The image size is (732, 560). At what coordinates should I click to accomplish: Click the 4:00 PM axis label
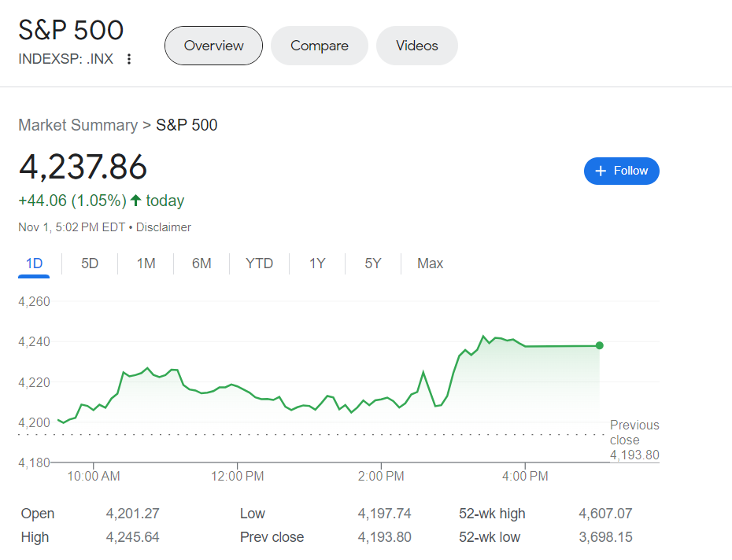click(525, 476)
